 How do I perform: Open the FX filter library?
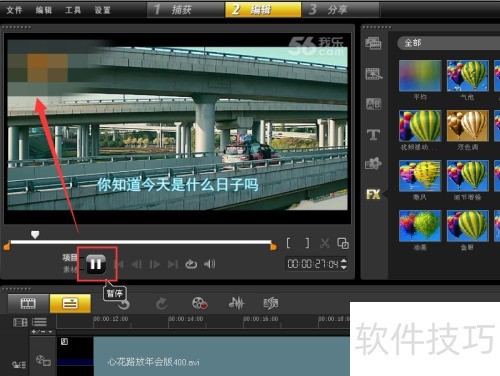click(373, 194)
